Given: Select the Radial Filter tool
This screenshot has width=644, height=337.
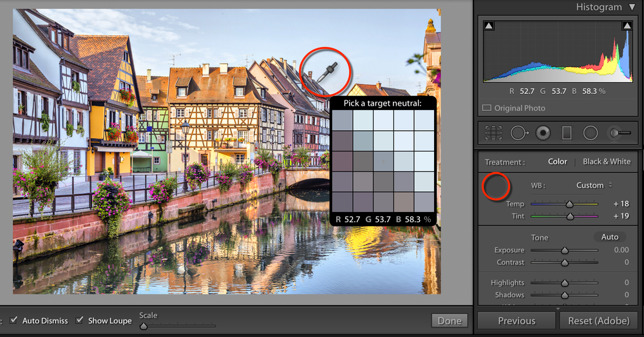Looking at the screenshot, I should (x=591, y=133).
